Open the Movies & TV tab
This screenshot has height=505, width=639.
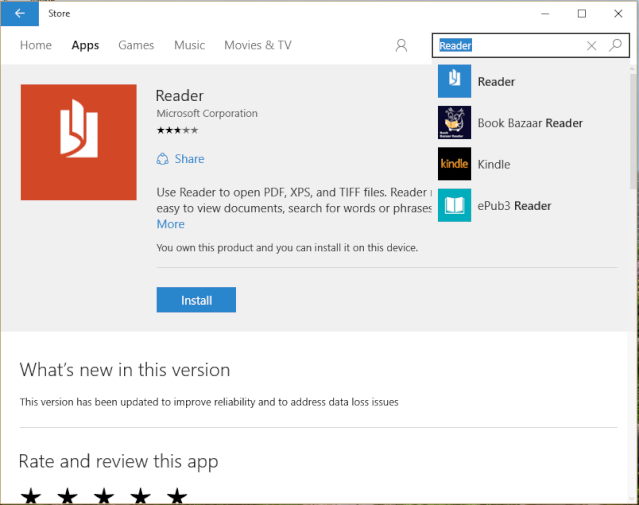pos(258,45)
